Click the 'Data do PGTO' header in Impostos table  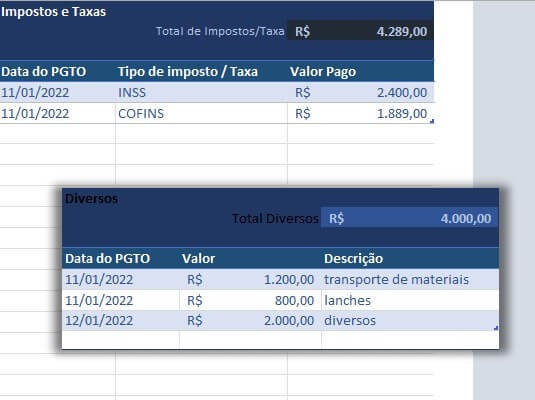(43, 72)
